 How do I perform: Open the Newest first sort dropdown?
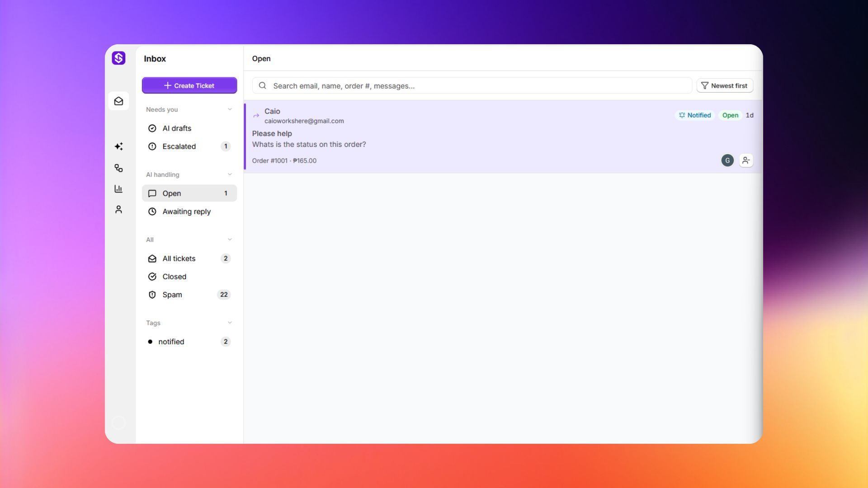point(725,86)
